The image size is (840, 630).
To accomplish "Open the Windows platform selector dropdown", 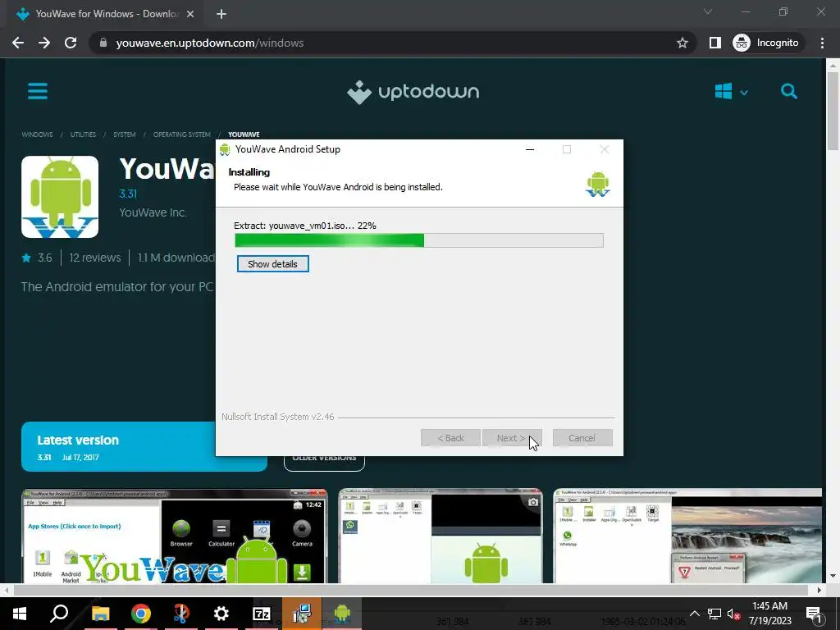I will (x=731, y=91).
